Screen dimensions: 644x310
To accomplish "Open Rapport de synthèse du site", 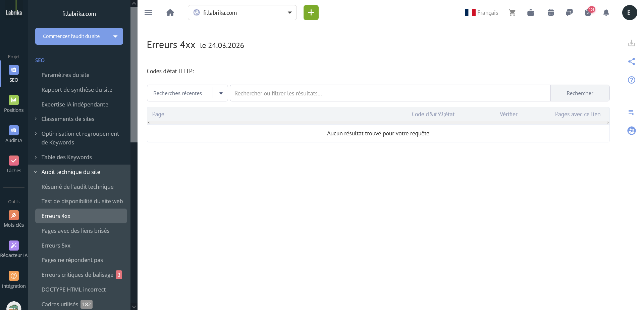I will click(x=77, y=90).
